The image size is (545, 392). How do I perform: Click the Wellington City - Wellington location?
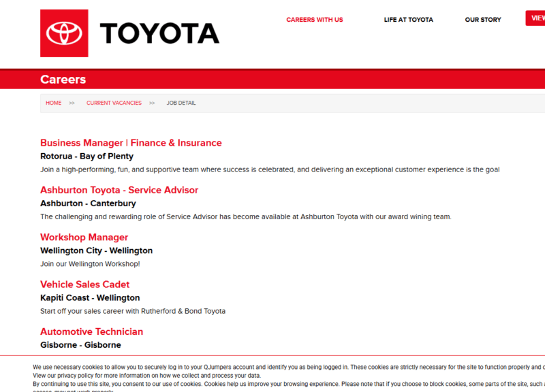(x=96, y=250)
